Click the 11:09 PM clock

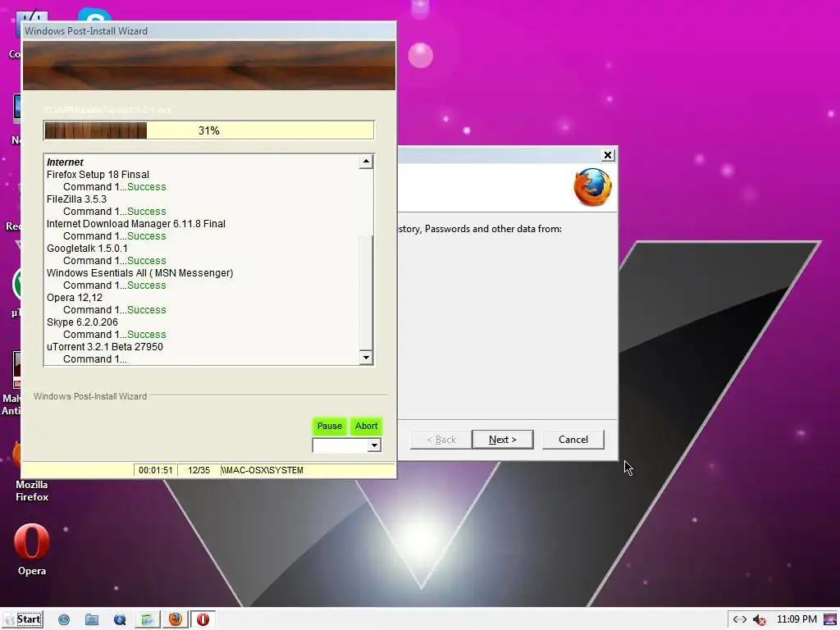pyautogui.click(x=797, y=619)
